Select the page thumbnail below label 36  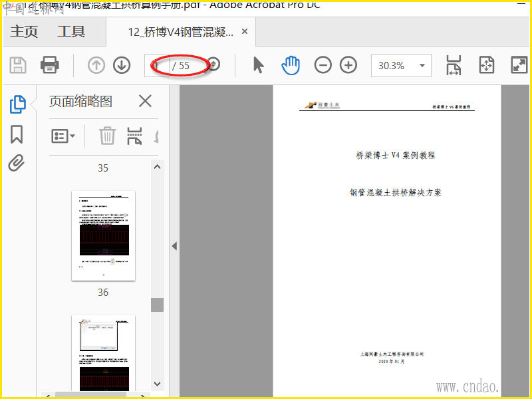pos(104,353)
